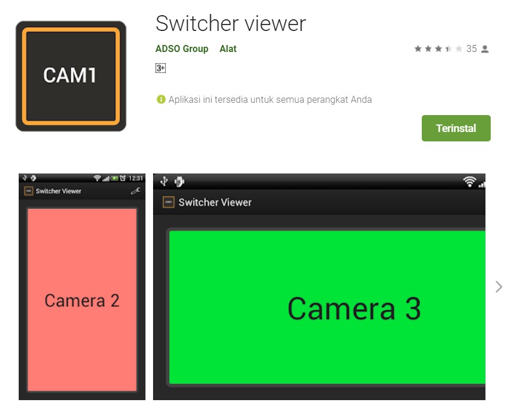Click the Terinstal installed button

pyautogui.click(x=456, y=128)
